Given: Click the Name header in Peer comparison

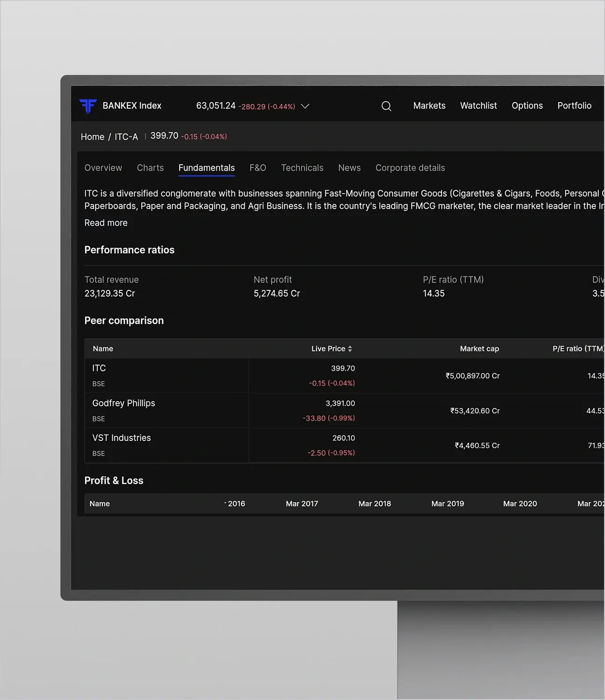Looking at the screenshot, I should click(103, 349).
